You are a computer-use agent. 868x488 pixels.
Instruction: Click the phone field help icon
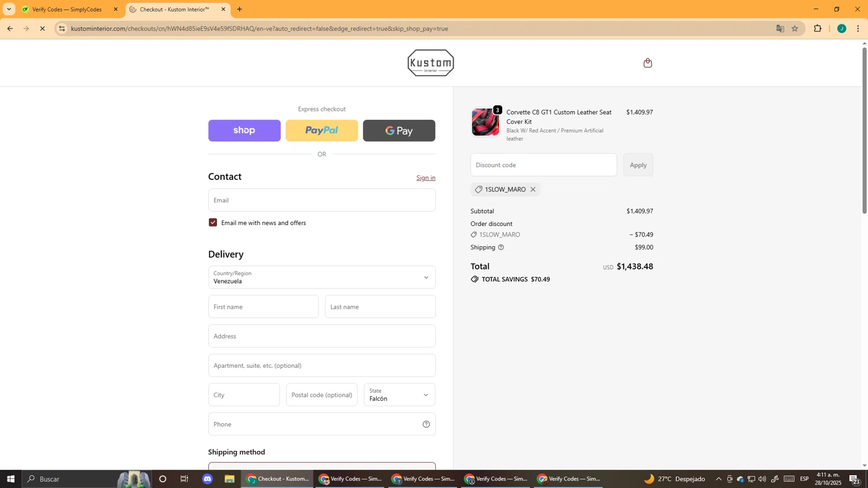[426, 424]
